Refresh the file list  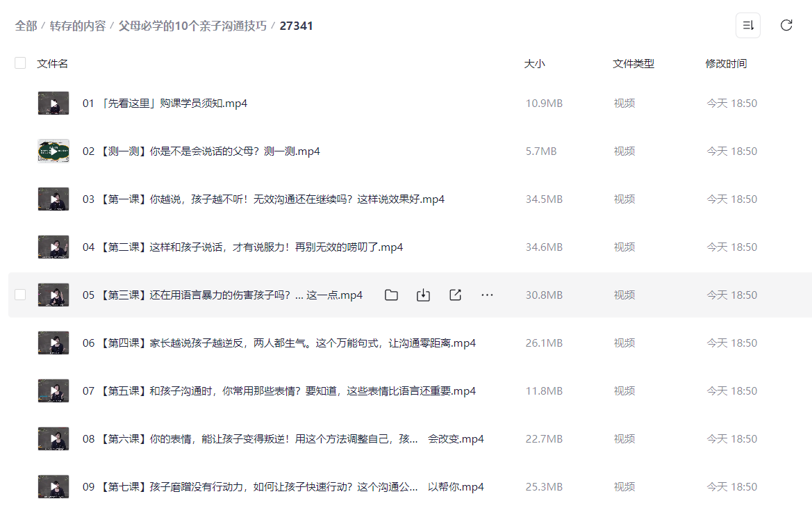[x=786, y=25]
